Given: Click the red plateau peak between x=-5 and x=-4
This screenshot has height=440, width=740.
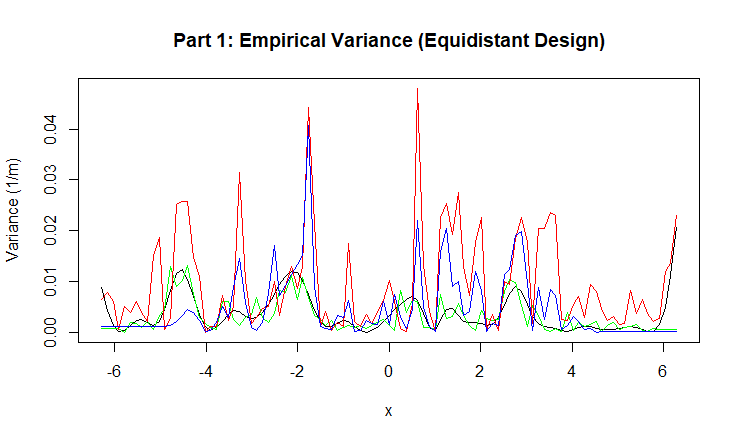Looking at the screenshot, I should click(x=183, y=202).
